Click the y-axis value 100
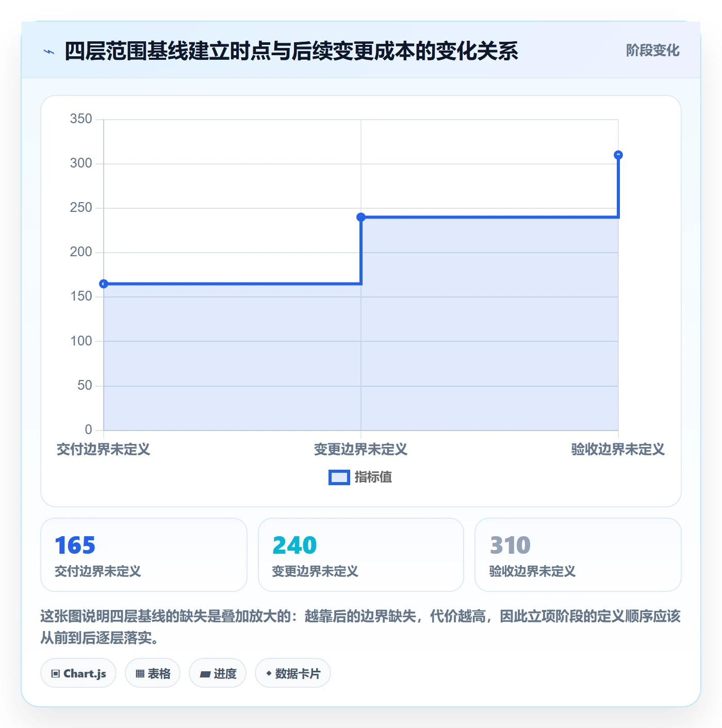Viewport: 722px width, 728px height. click(81, 341)
